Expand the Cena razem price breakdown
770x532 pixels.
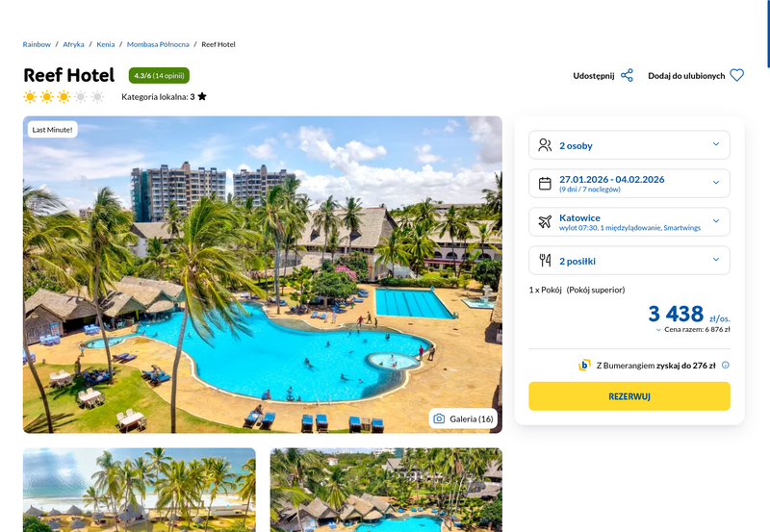(693, 330)
